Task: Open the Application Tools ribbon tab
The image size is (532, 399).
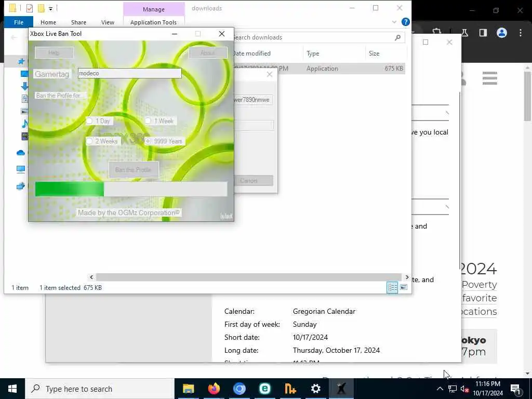Action: pyautogui.click(x=153, y=22)
